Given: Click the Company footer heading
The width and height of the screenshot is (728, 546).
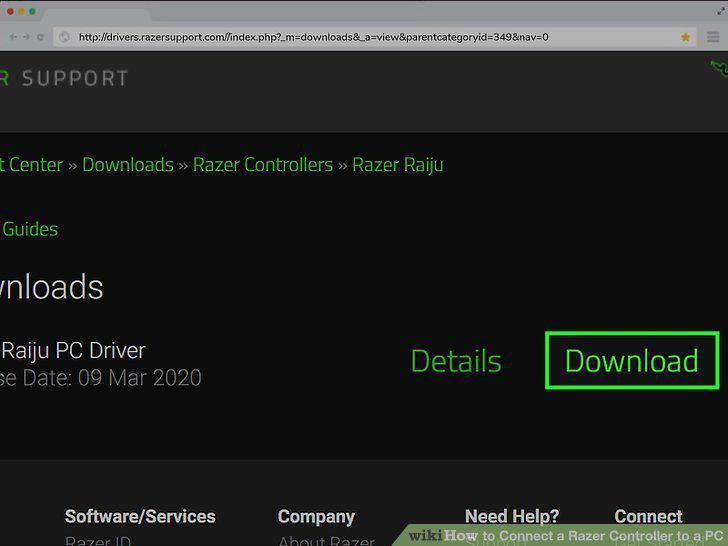Looking at the screenshot, I should click(316, 517).
